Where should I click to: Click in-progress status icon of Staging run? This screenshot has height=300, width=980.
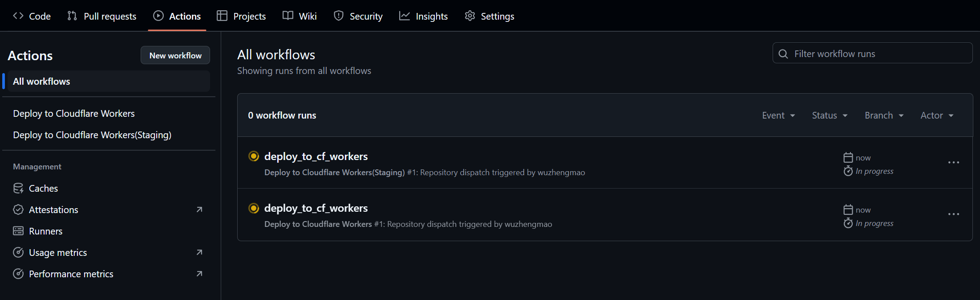pos(254,156)
